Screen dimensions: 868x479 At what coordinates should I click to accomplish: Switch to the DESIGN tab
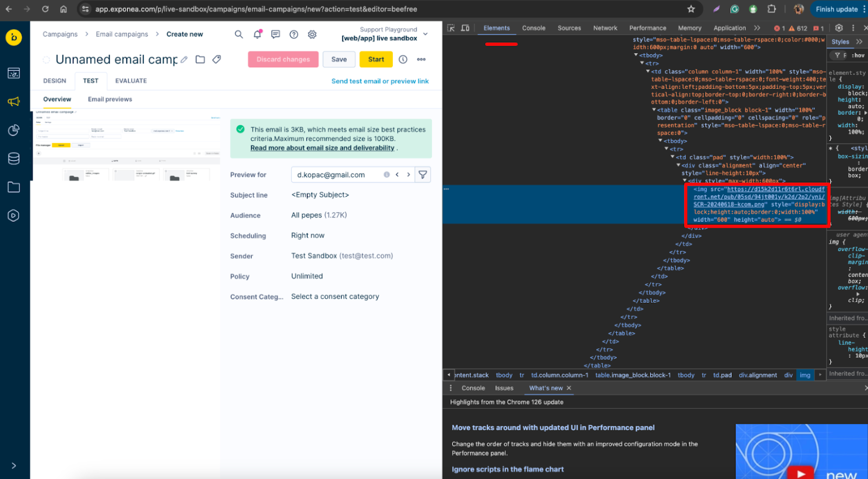[55, 81]
